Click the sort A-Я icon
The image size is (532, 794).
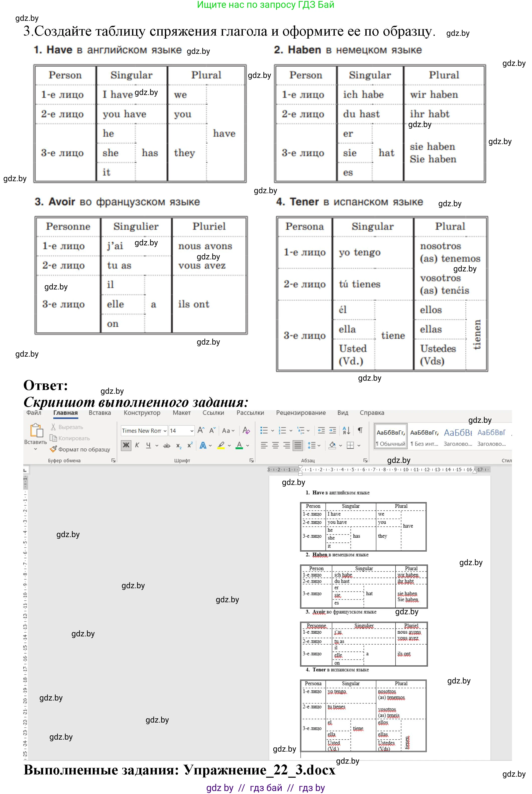[346, 430]
